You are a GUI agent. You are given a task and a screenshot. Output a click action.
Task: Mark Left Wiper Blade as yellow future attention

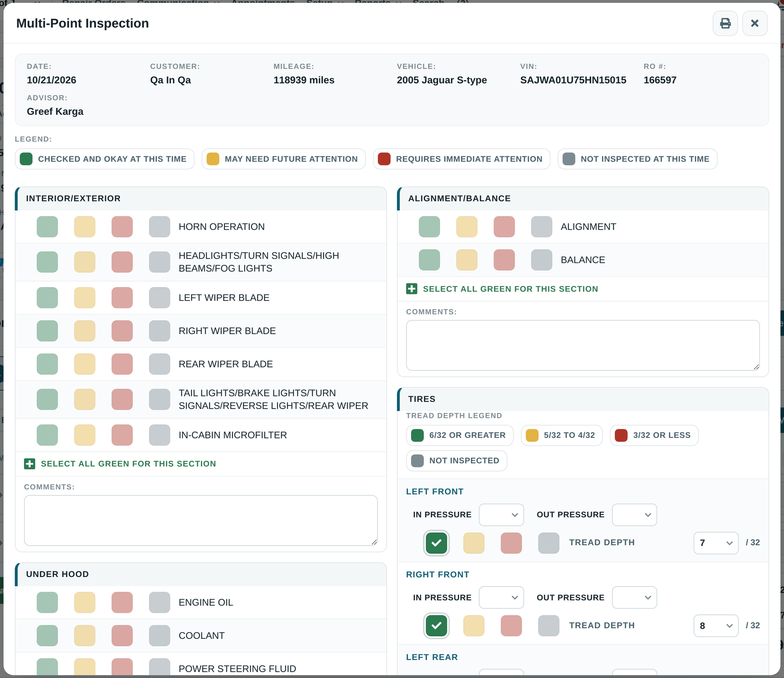pos(85,298)
